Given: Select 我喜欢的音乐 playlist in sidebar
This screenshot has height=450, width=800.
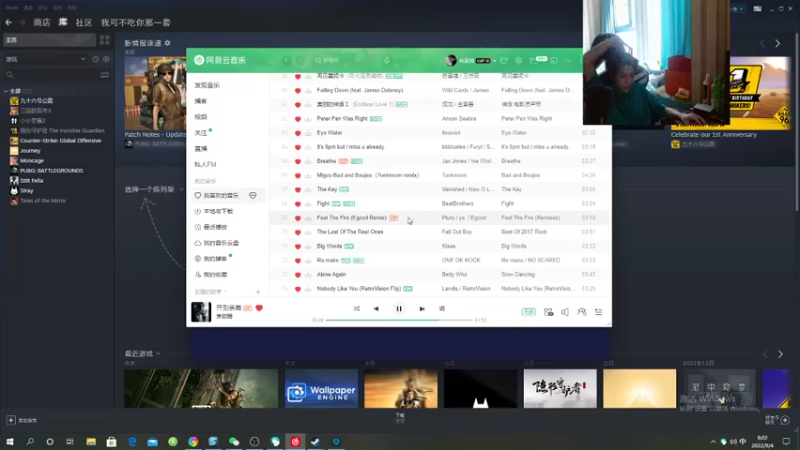Looking at the screenshot, I should point(221,195).
